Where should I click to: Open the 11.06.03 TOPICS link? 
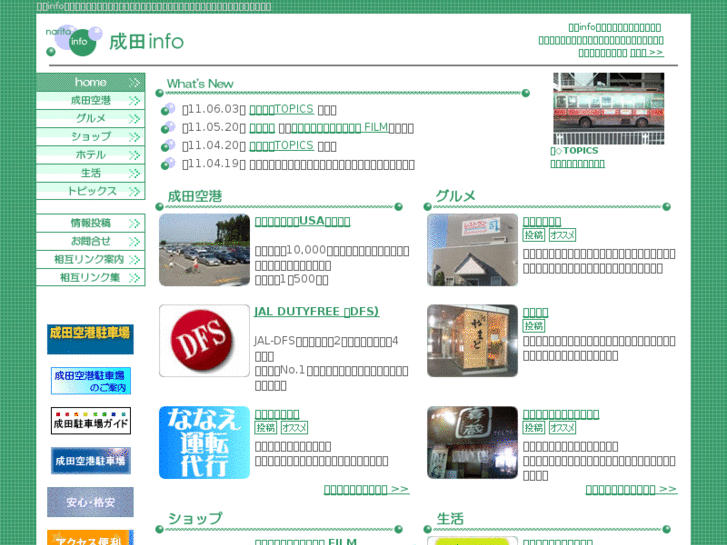coord(281,109)
